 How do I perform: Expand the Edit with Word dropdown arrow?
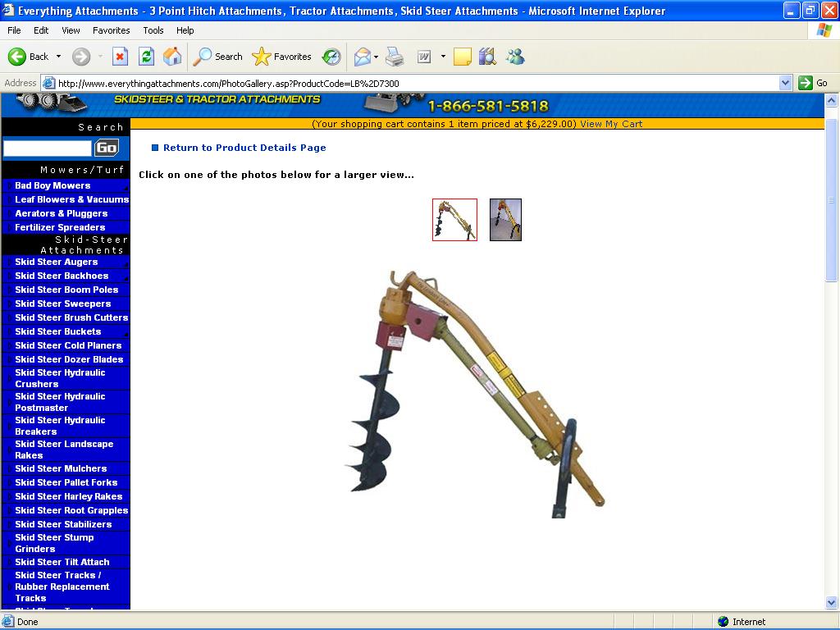443,57
